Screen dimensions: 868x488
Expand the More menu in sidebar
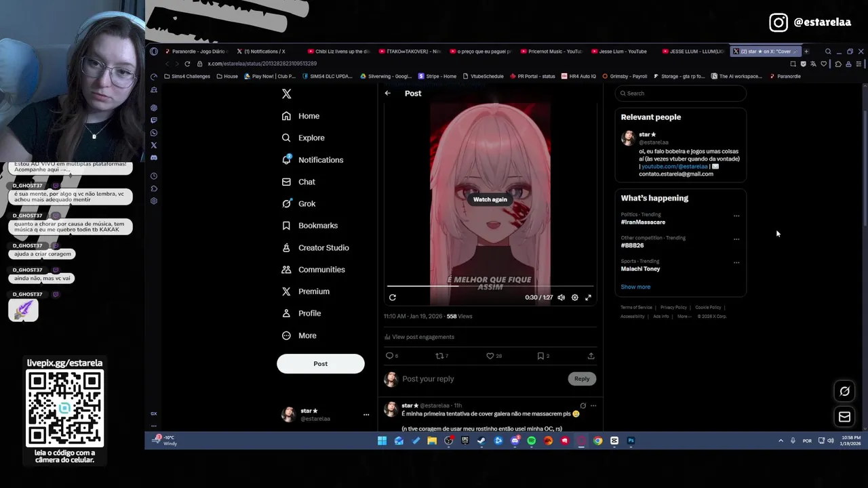tap(298, 335)
